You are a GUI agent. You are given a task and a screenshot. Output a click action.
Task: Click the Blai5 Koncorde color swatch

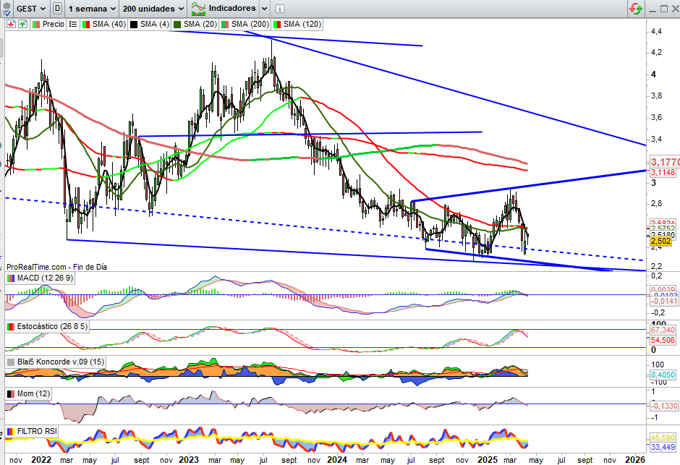pyautogui.click(x=10, y=361)
